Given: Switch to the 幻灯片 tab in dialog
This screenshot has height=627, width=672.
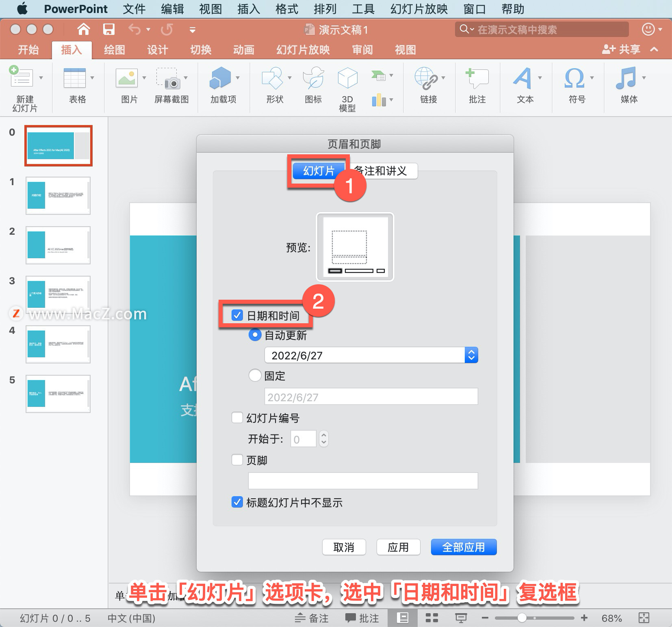Looking at the screenshot, I should pyautogui.click(x=319, y=171).
